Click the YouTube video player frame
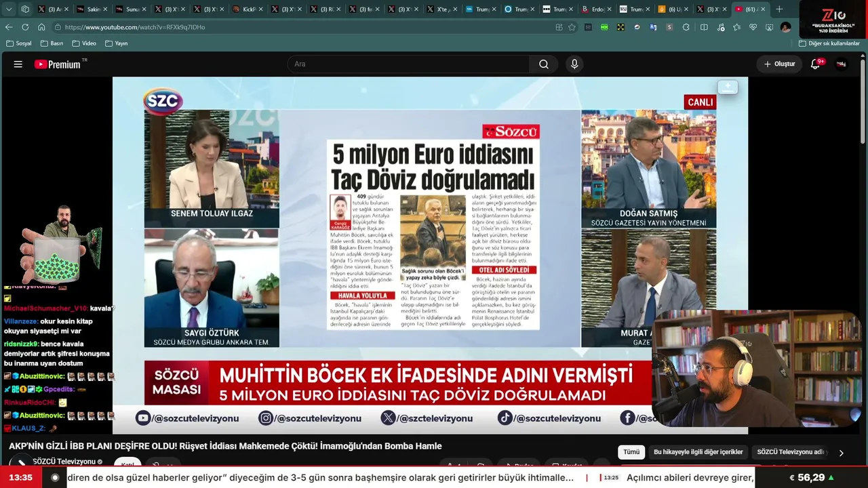Screen dimensions: 868x488 click(430, 255)
